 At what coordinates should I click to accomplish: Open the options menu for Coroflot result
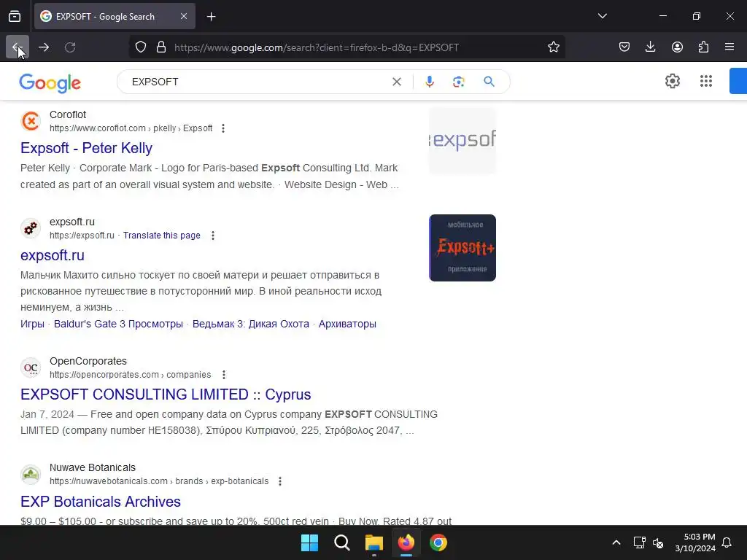pos(223,128)
